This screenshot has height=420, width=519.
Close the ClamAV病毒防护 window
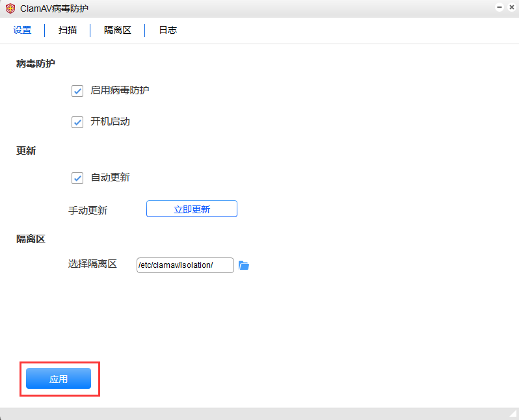[511, 7]
